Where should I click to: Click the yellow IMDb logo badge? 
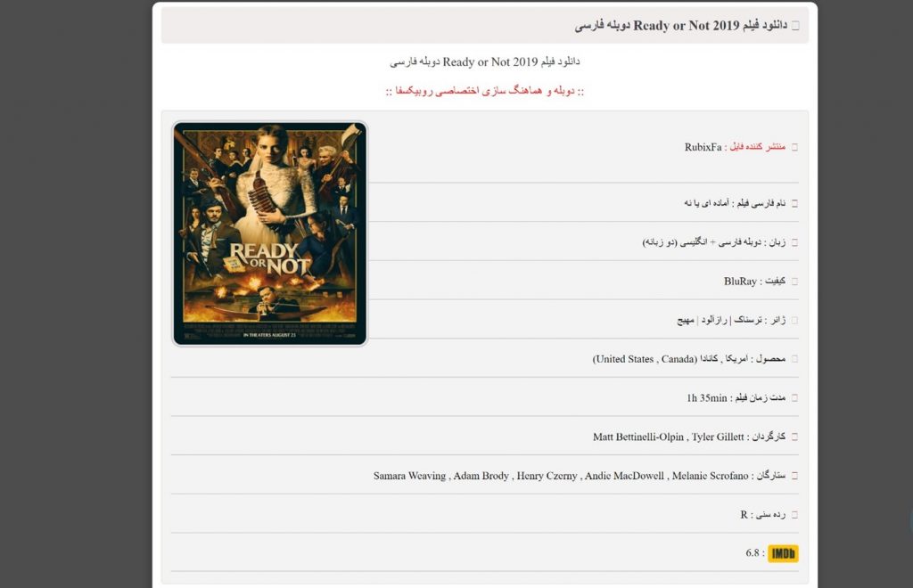click(783, 553)
